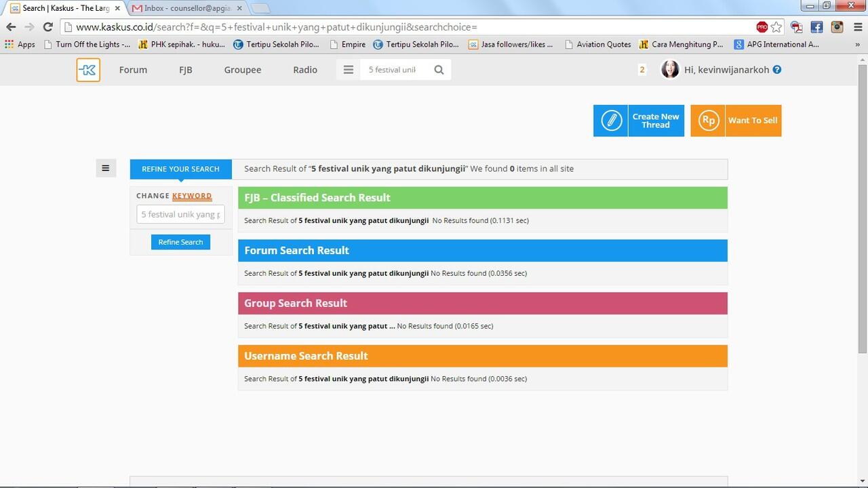Open the hamburger menu beside navbar search
868x488 pixels.
click(x=349, y=70)
